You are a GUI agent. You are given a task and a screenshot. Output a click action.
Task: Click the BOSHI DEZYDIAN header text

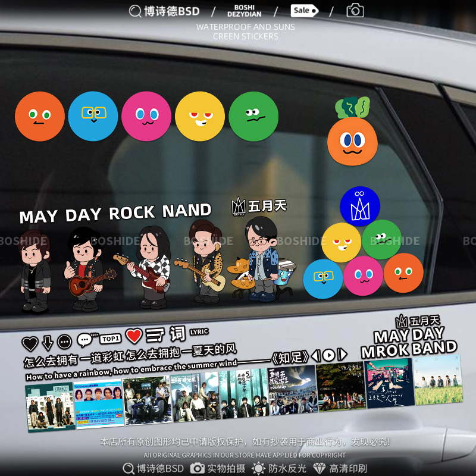(x=245, y=11)
